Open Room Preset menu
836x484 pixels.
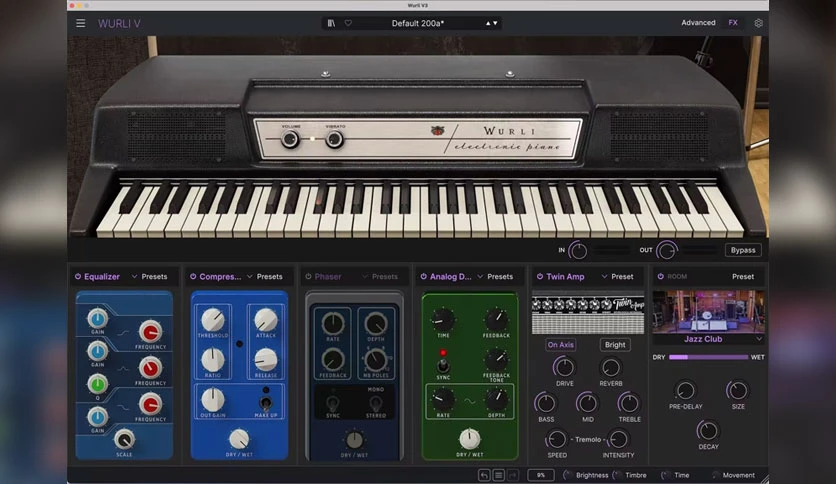click(x=743, y=276)
